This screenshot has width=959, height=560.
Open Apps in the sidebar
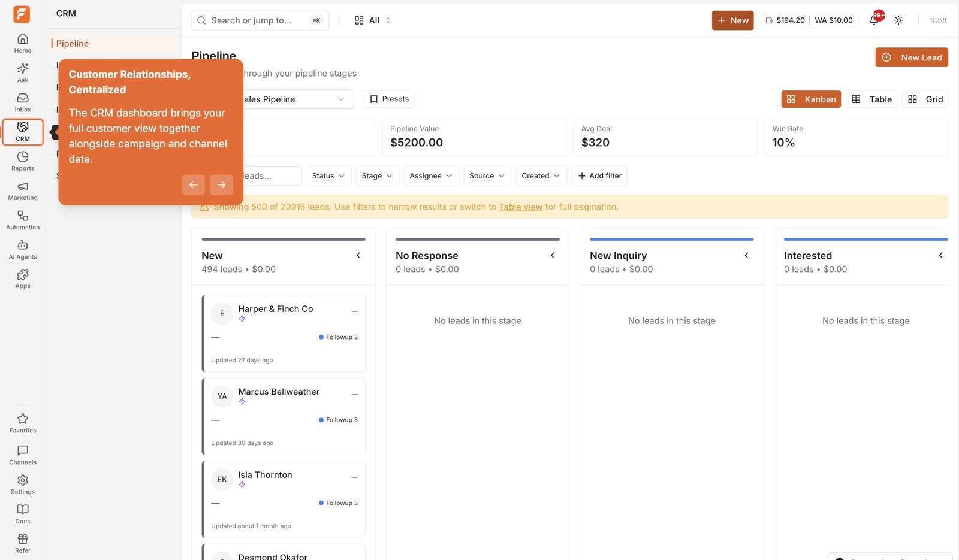click(x=23, y=279)
